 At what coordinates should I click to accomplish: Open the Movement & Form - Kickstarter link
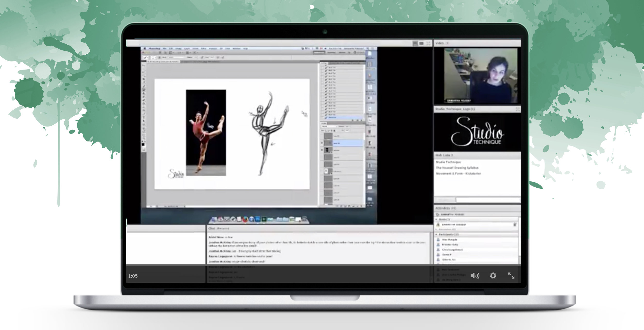pos(458,173)
